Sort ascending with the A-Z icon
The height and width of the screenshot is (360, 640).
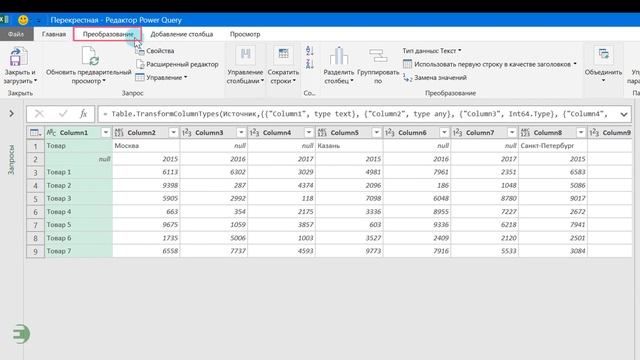pos(310,51)
